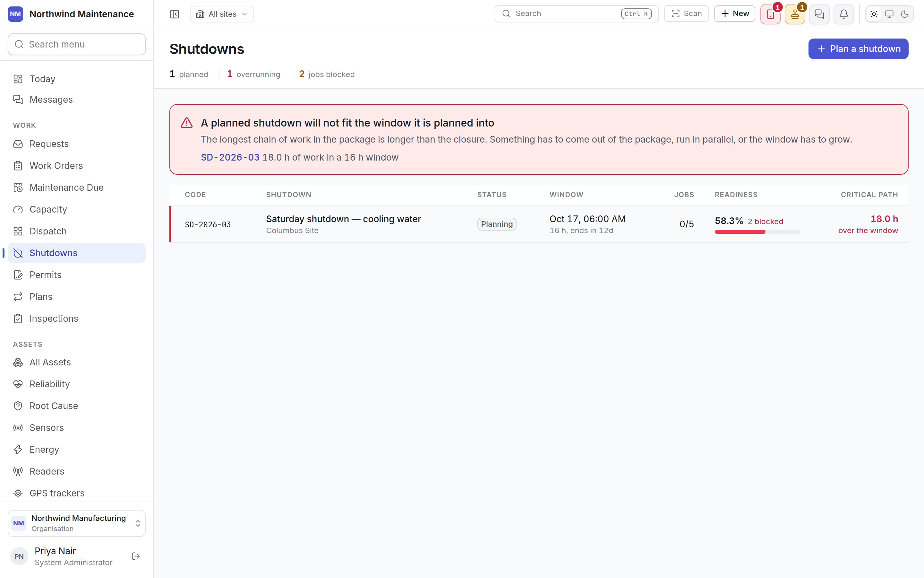Focus the top Search field
This screenshot has width=924, height=578.
(577, 14)
